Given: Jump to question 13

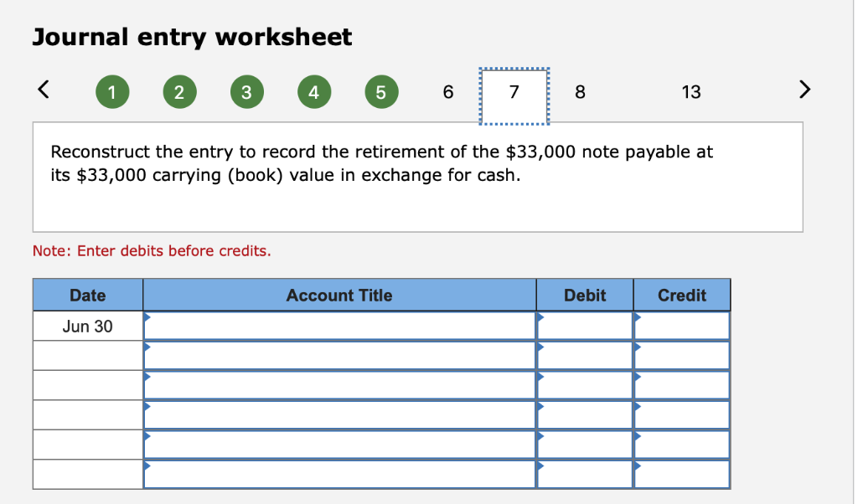Looking at the screenshot, I should click(x=691, y=92).
